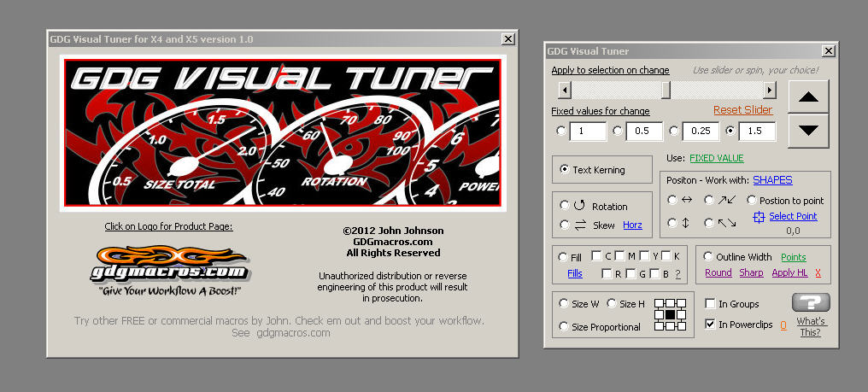Select the Outline Width radio button

pyautogui.click(x=708, y=256)
